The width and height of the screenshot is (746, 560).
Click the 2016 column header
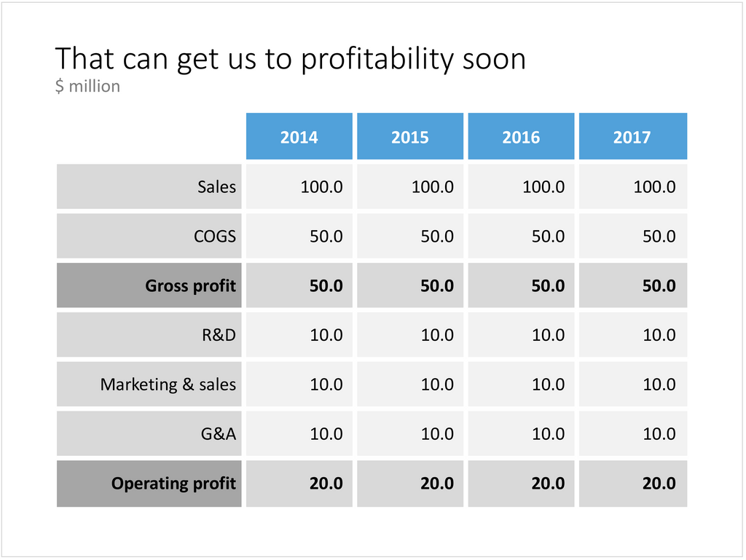pyautogui.click(x=521, y=136)
